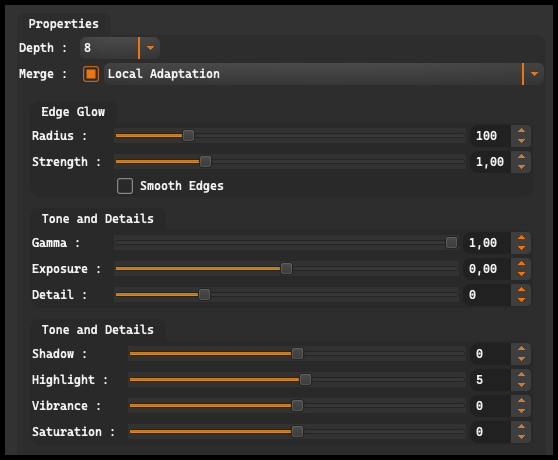Decrease Exposure using the down arrow
The image size is (558, 460).
coord(521,274)
